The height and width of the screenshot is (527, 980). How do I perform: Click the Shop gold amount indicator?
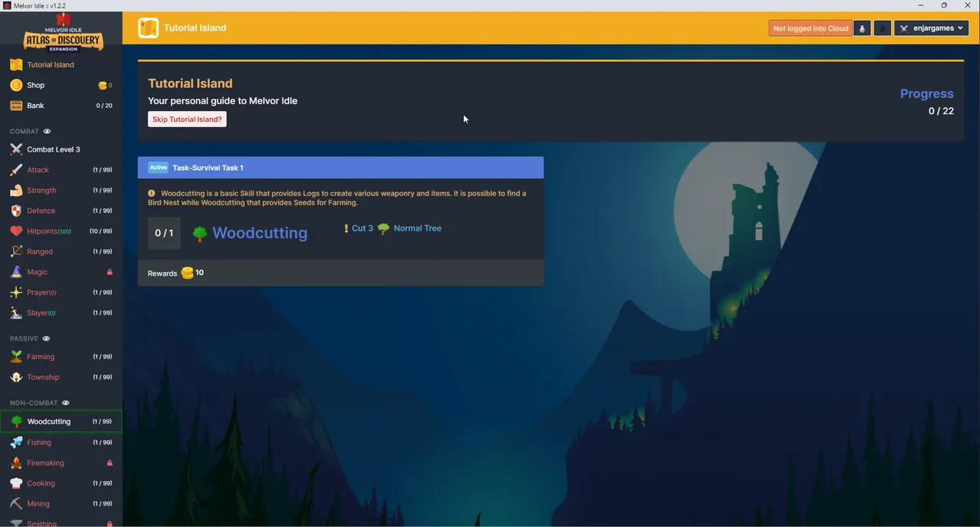[x=106, y=85]
